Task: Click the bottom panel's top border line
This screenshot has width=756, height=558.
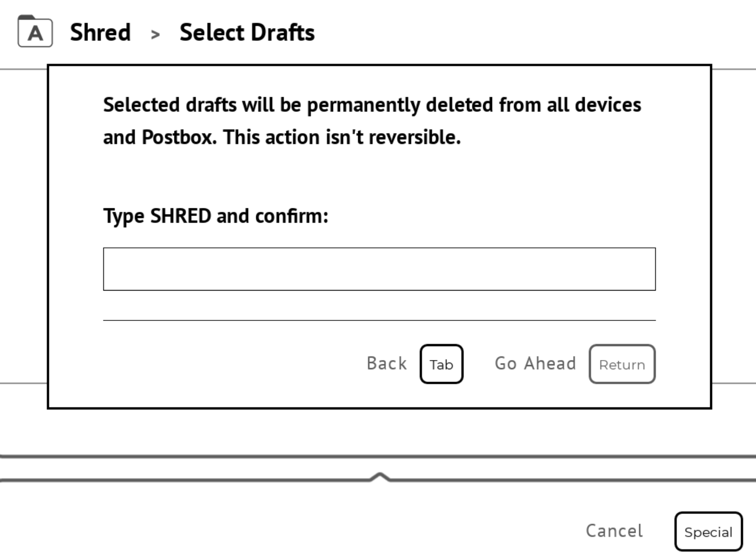Action: (378, 456)
